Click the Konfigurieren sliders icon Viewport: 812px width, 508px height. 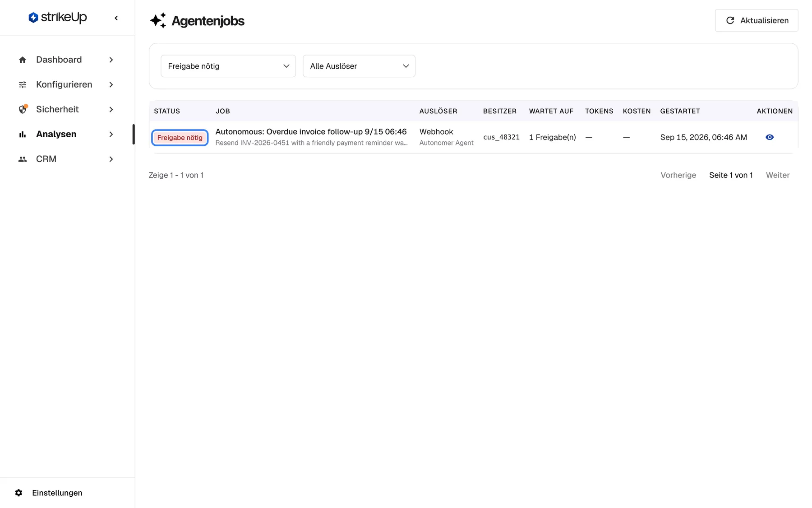[23, 85]
